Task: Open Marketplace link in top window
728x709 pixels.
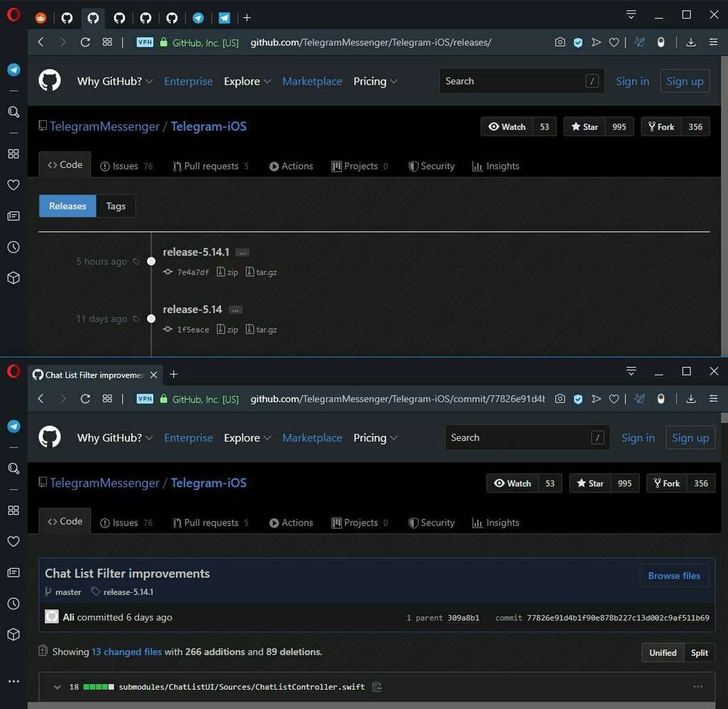Action: [312, 81]
